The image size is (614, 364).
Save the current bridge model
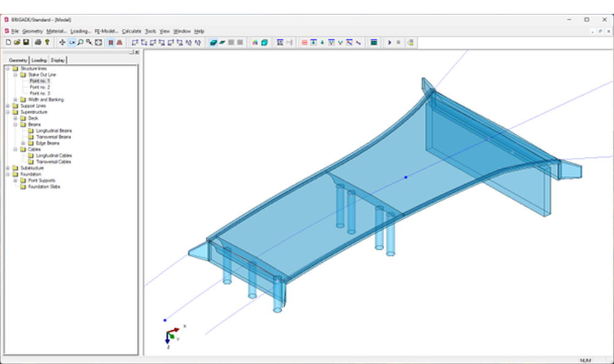pos(26,42)
